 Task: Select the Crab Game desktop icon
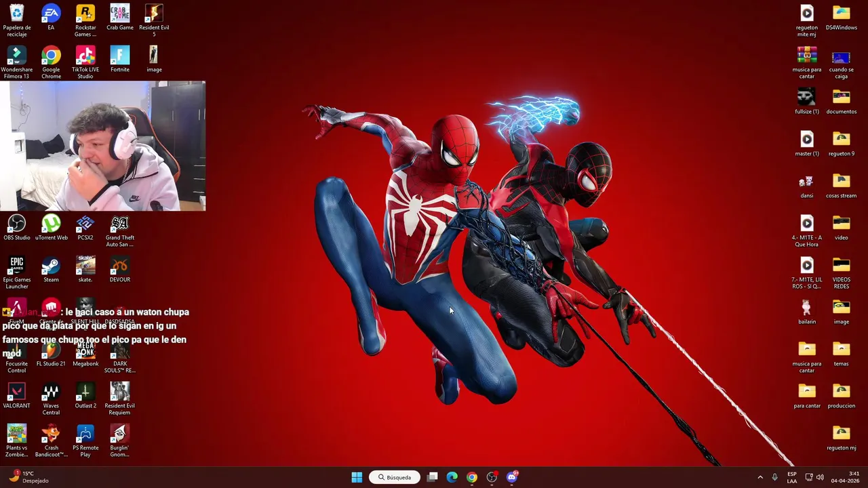pos(120,18)
